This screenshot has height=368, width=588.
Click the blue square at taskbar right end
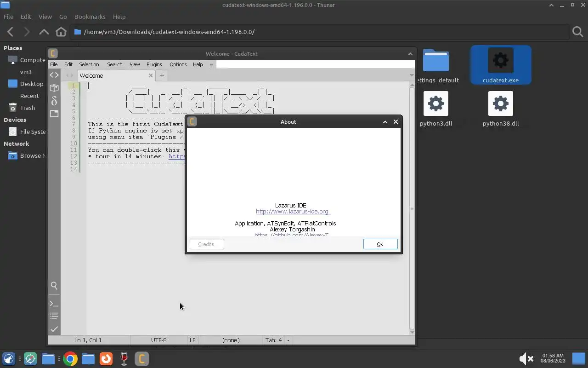(578, 358)
